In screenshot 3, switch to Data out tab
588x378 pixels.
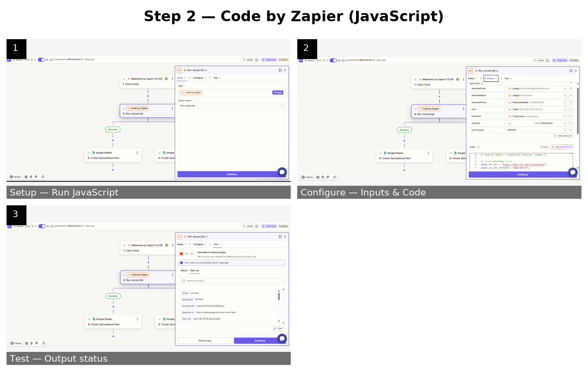194,271
